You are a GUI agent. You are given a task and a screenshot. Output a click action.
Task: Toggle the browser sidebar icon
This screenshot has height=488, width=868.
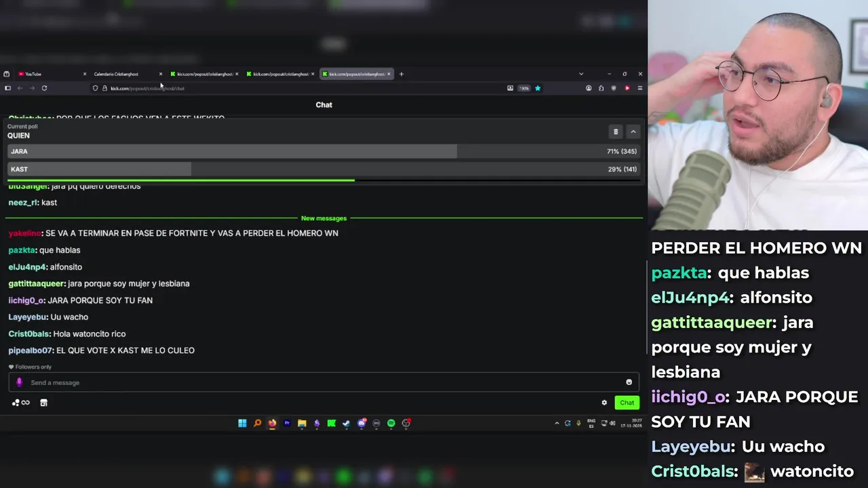pos(7,88)
